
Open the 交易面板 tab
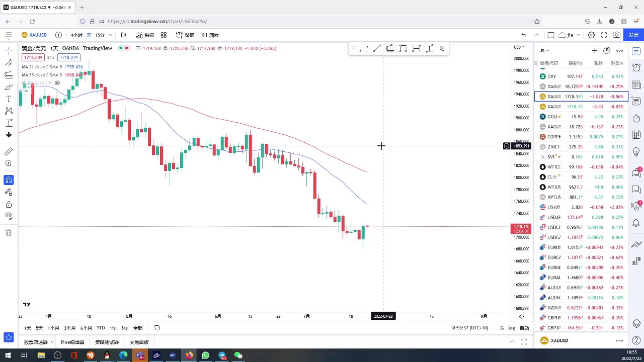[x=139, y=342]
